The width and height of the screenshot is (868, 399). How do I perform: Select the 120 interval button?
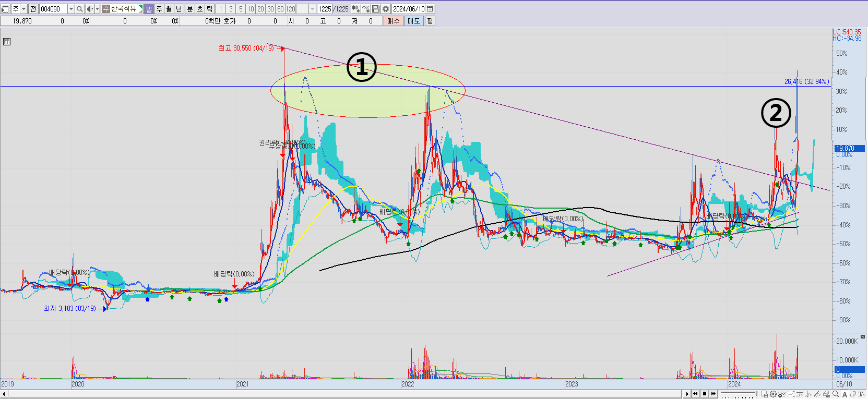(291, 9)
